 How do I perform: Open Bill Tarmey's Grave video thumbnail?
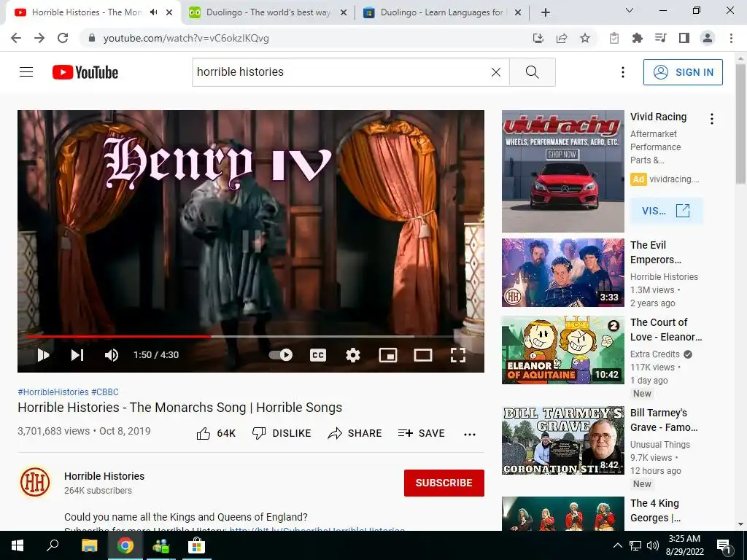562,440
